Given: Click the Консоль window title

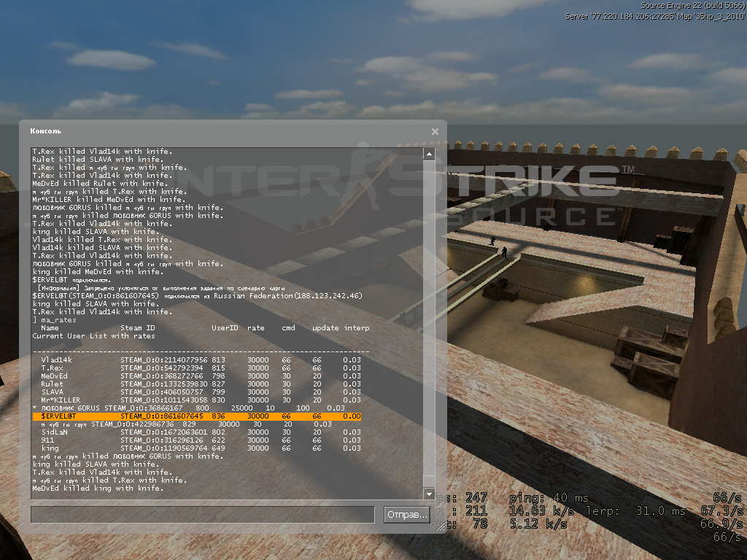Looking at the screenshot, I should pyautogui.click(x=46, y=131).
